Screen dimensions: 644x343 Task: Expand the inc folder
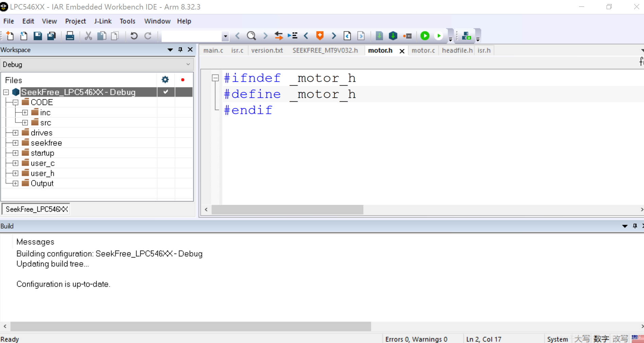tap(25, 113)
